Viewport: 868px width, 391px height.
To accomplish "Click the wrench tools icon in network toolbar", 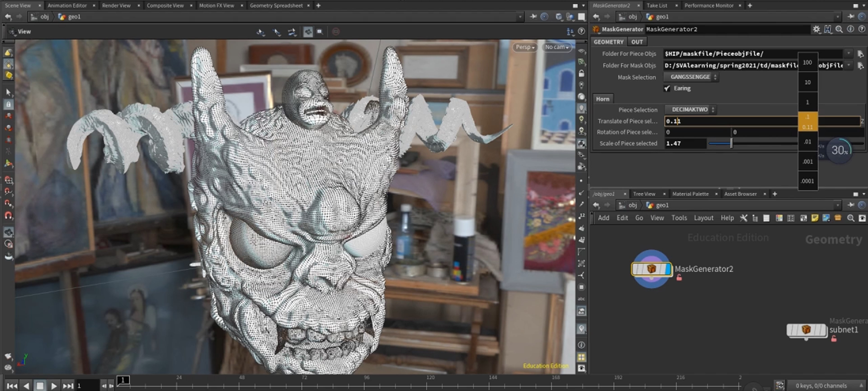I will (744, 218).
